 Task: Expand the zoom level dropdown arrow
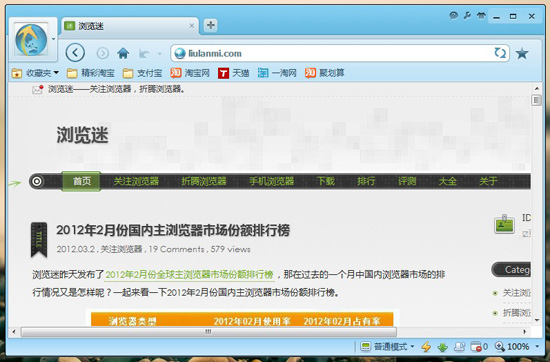click(537, 347)
